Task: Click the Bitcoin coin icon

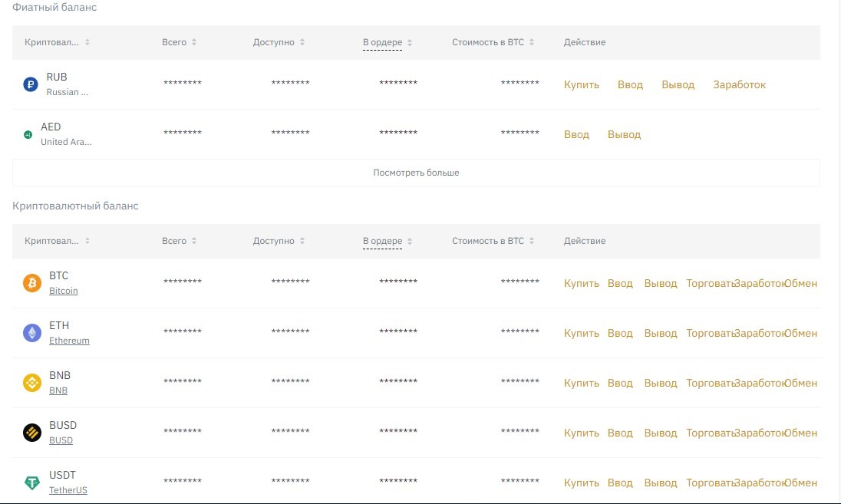Action: point(32,283)
